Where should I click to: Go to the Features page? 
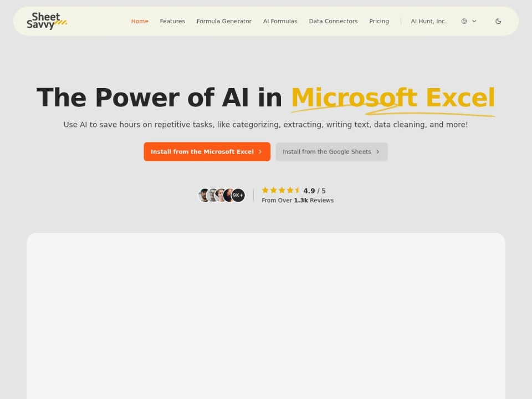tap(172, 21)
